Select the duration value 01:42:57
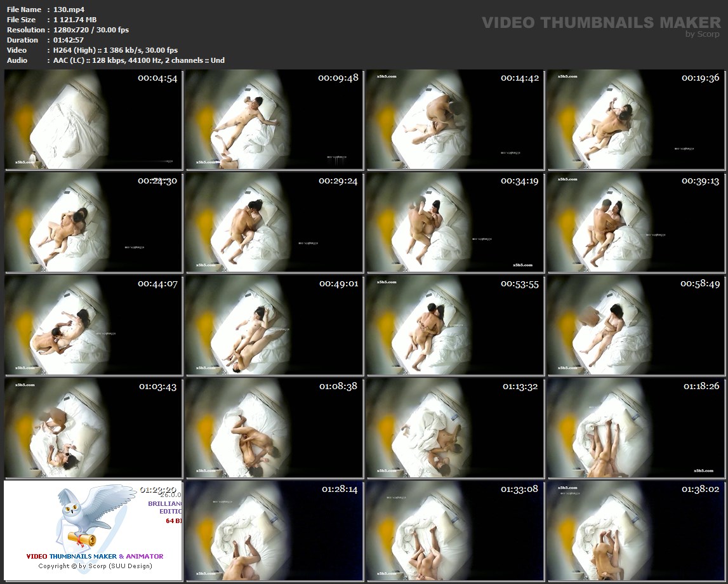The width and height of the screenshot is (728, 584). click(69, 40)
